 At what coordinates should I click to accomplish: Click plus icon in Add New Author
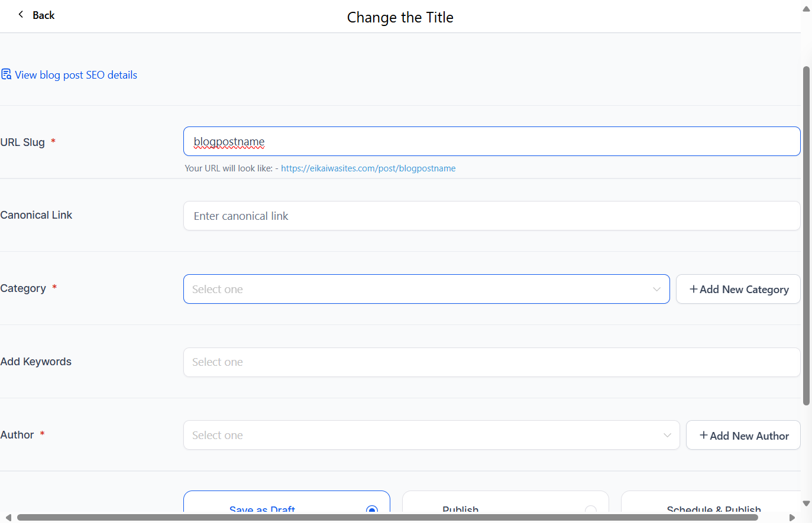pos(704,435)
